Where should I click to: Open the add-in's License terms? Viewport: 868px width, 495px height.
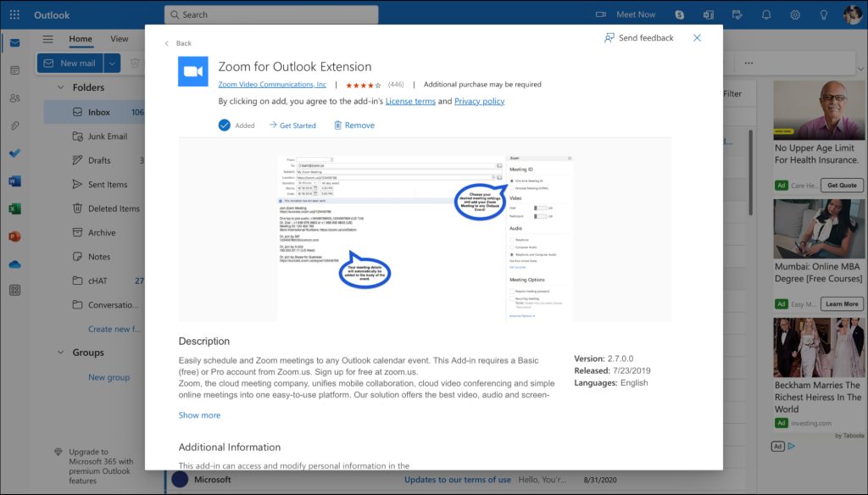tap(412, 101)
